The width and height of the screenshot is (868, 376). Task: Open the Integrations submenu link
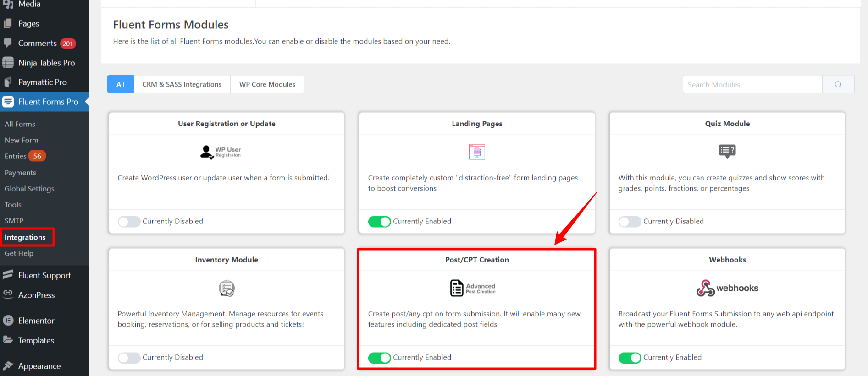click(25, 237)
